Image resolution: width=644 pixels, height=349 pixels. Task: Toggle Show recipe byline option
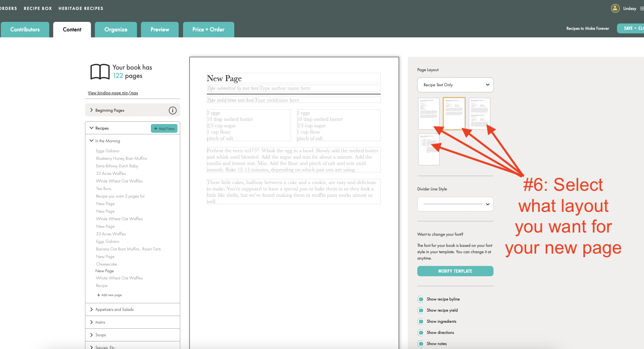click(x=421, y=299)
